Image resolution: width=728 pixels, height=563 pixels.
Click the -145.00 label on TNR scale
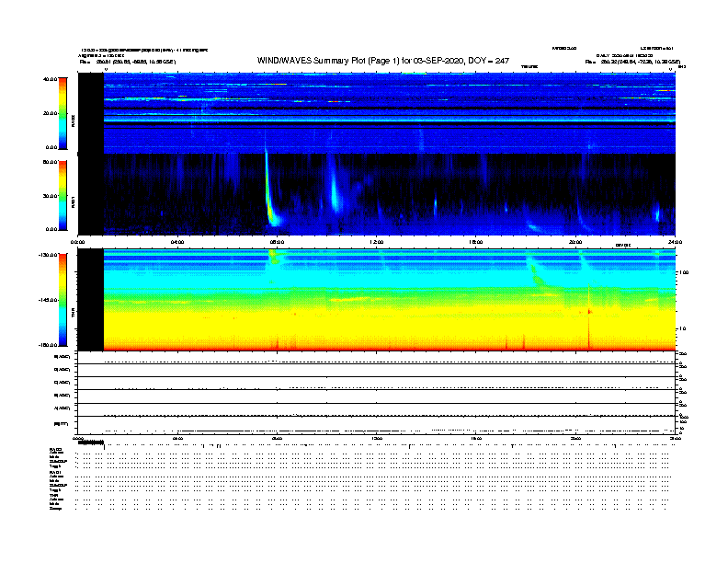tap(48, 300)
